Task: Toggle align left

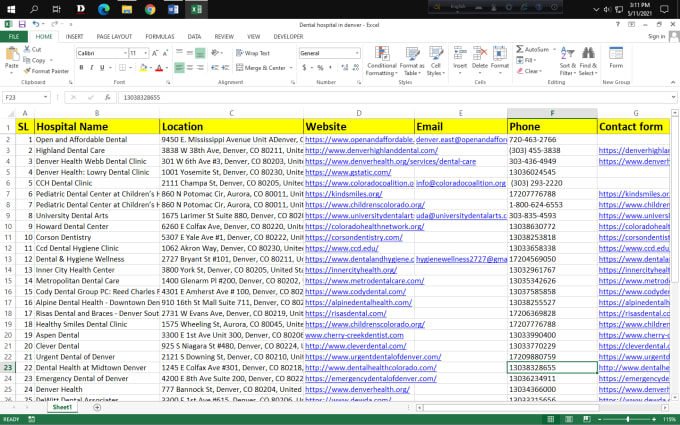Action: tap(179, 68)
